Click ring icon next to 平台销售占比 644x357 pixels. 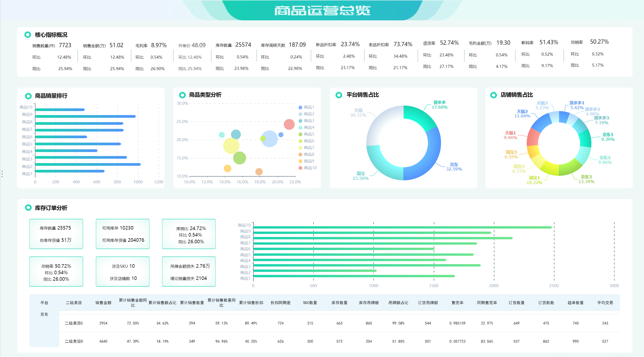[339, 95]
